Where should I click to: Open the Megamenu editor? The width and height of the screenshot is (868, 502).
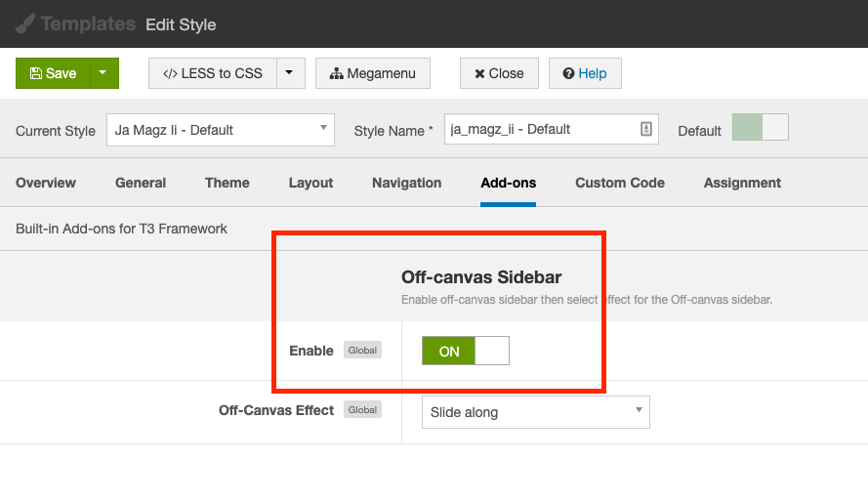tap(373, 73)
